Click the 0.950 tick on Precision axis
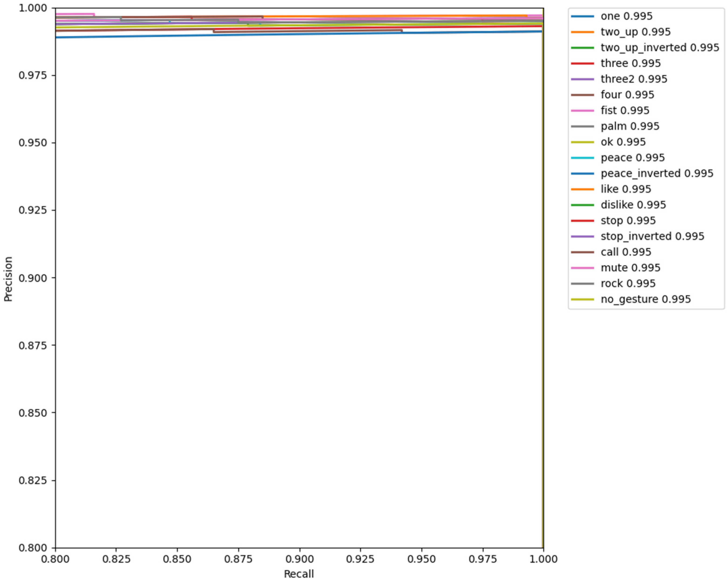This screenshot has width=728, height=581. tap(32, 143)
